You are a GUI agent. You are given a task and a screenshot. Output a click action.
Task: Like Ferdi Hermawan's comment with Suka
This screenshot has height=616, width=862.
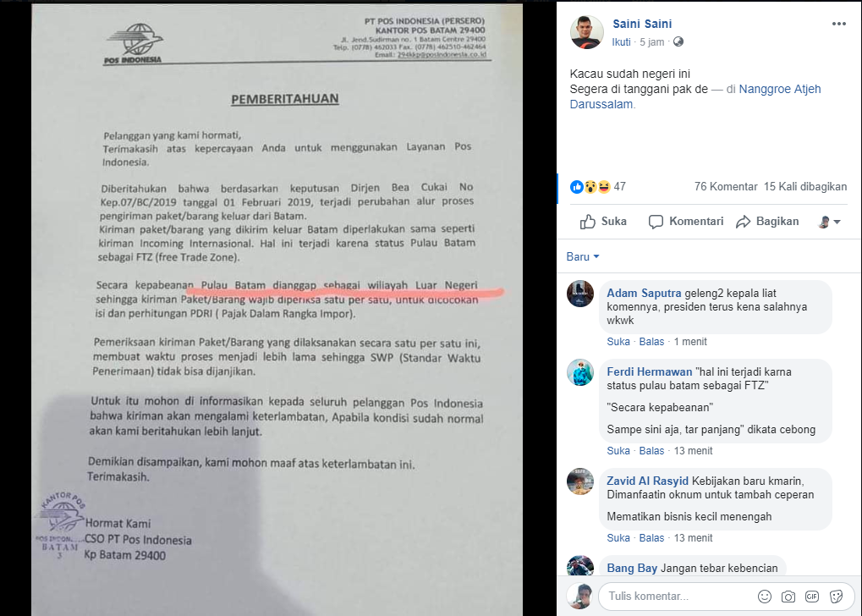pos(618,450)
